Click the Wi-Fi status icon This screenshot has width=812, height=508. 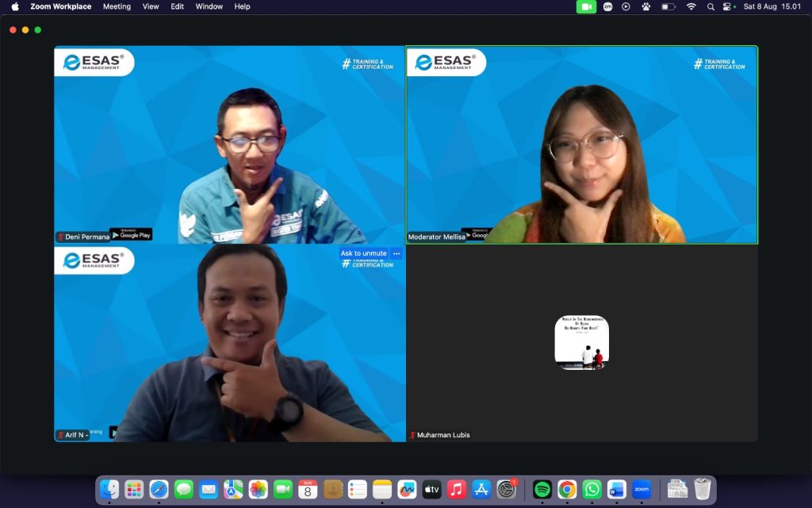pos(691,6)
